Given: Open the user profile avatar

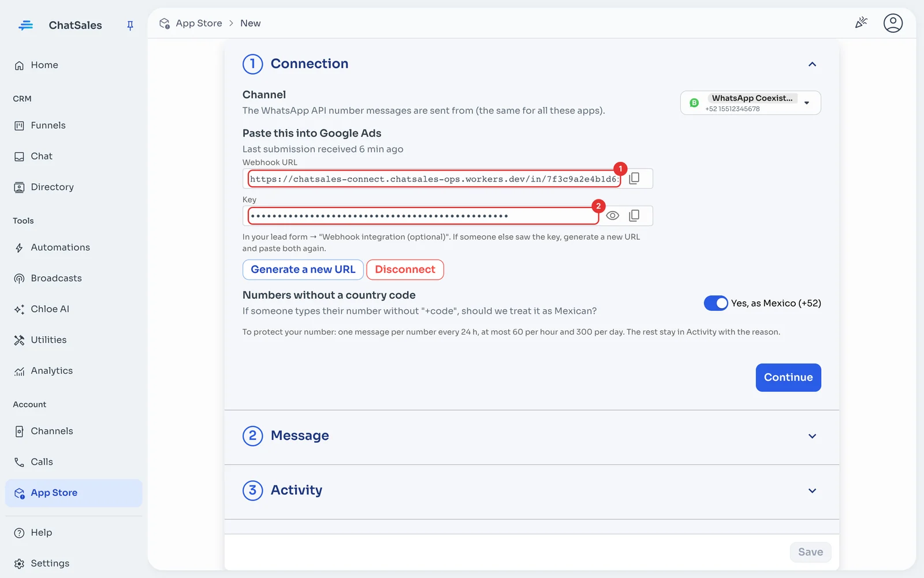Looking at the screenshot, I should pos(893,23).
